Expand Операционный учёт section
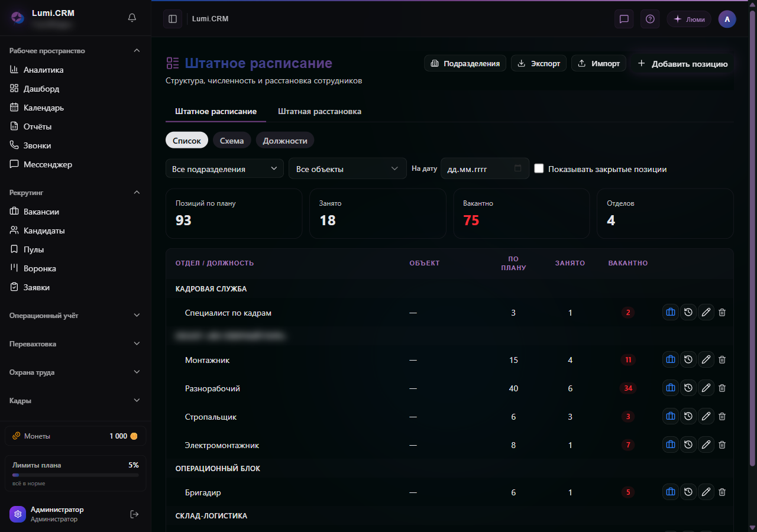The image size is (757, 532). click(x=76, y=316)
